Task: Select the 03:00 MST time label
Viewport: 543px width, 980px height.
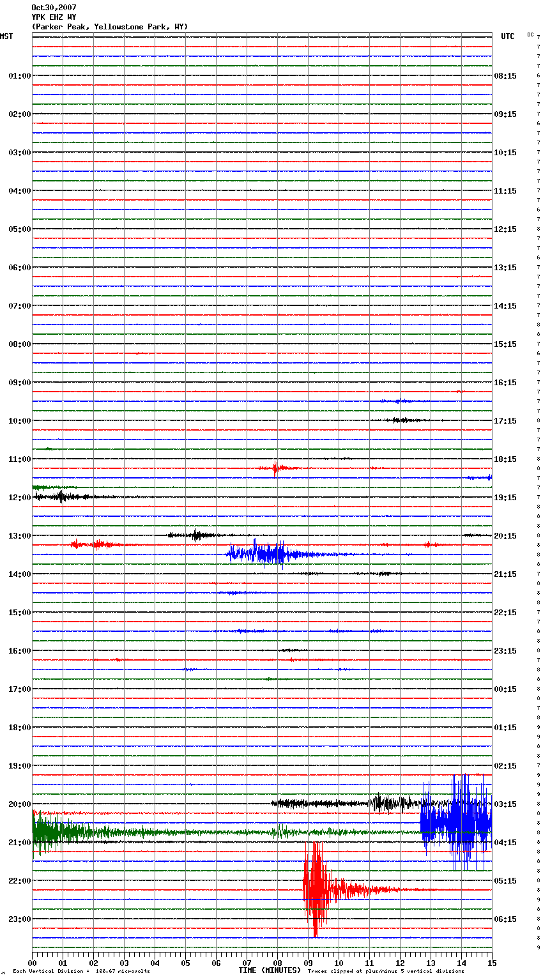Action: (x=20, y=153)
